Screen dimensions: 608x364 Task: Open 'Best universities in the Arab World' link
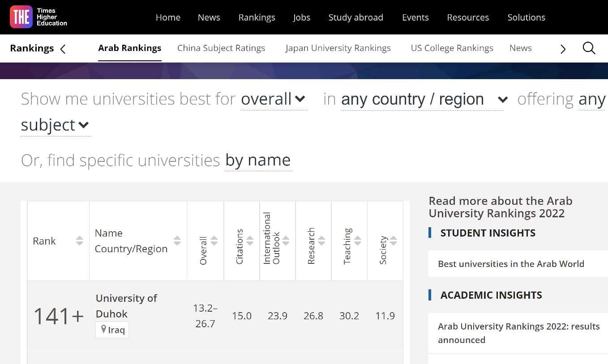point(511,264)
